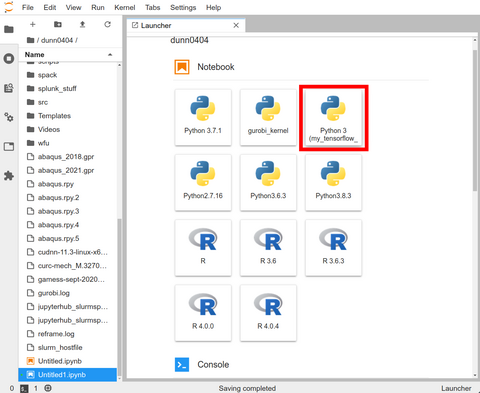Select the Launcher tab
480x393 pixels.
[x=186, y=25]
